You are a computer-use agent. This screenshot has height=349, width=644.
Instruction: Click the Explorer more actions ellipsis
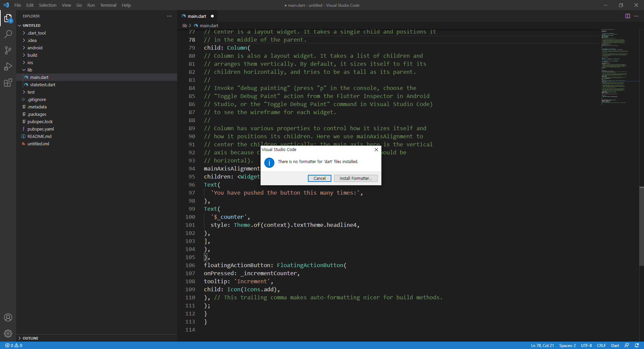pos(169,16)
